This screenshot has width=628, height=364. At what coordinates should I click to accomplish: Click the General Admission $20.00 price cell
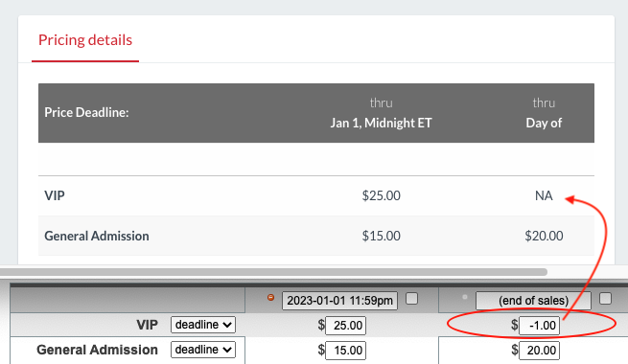tap(544, 236)
